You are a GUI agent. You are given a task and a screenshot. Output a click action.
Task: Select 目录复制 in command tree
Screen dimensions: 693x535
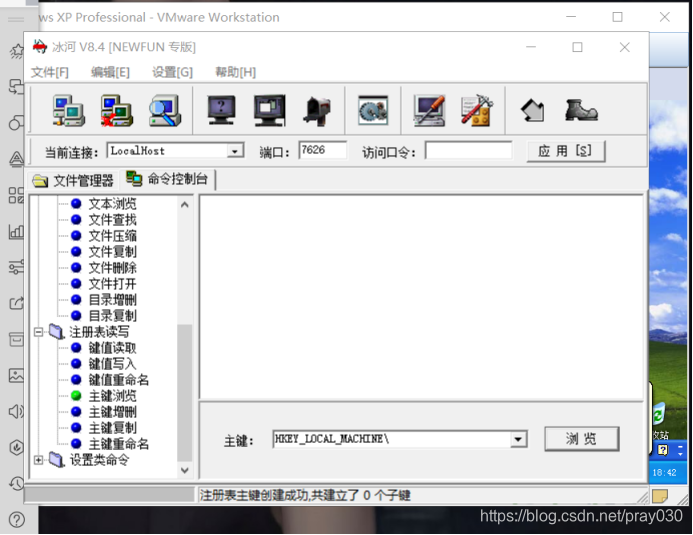coord(112,315)
